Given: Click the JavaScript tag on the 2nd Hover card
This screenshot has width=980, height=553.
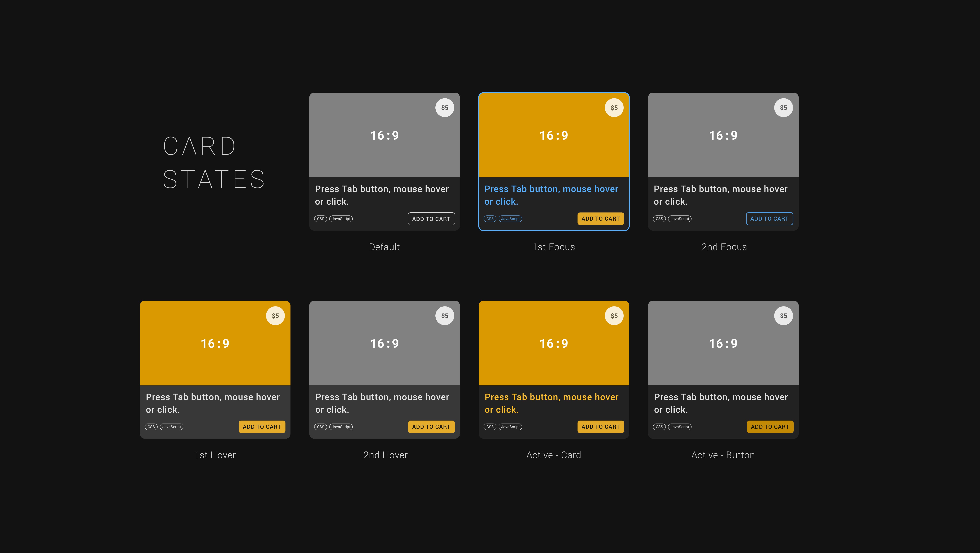Looking at the screenshot, I should pos(341,427).
